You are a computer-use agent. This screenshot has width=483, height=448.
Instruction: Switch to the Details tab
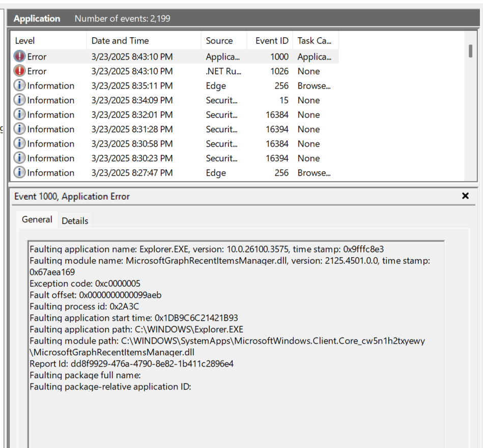[75, 220]
